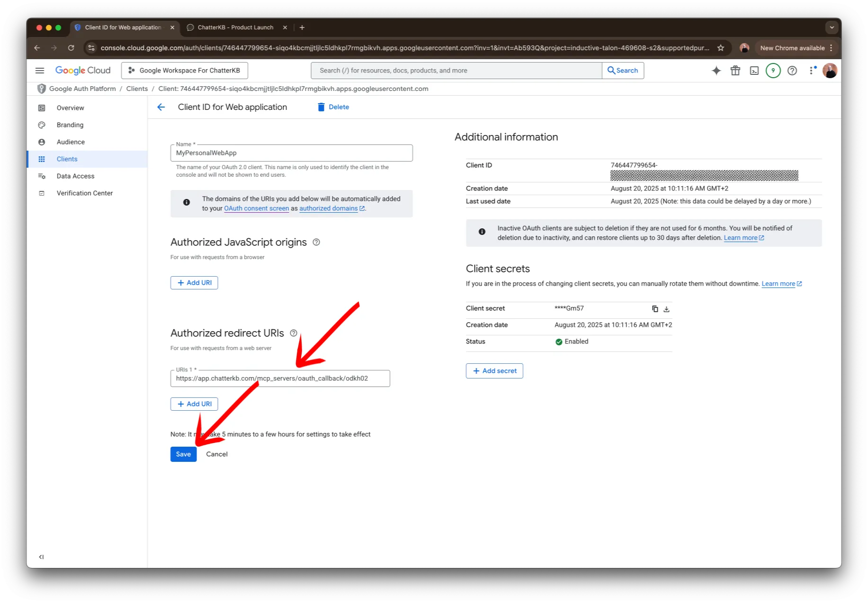
Task: Click the Save button
Action: pyautogui.click(x=183, y=454)
